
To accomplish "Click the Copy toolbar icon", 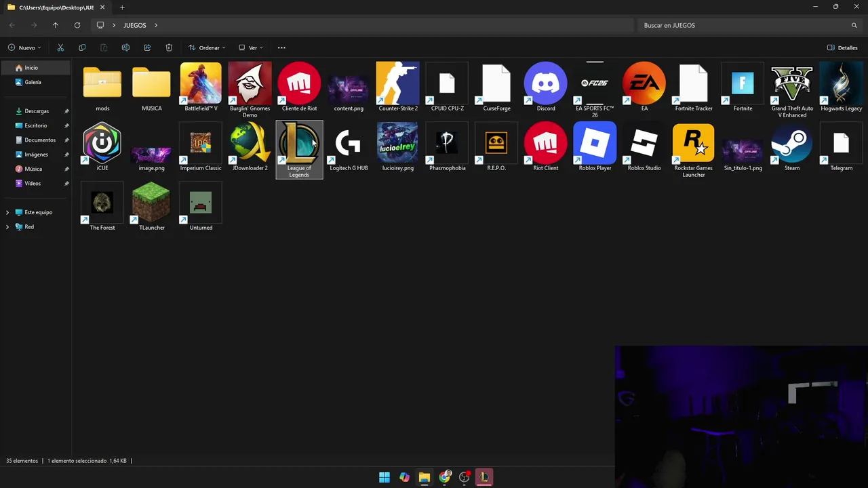I will pyautogui.click(x=82, y=47).
